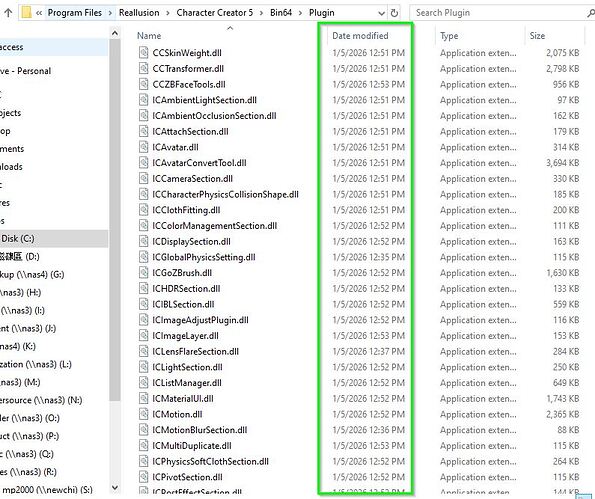Open the address bar history dropdown
The width and height of the screenshot is (595, 499).
click(381, 13)
